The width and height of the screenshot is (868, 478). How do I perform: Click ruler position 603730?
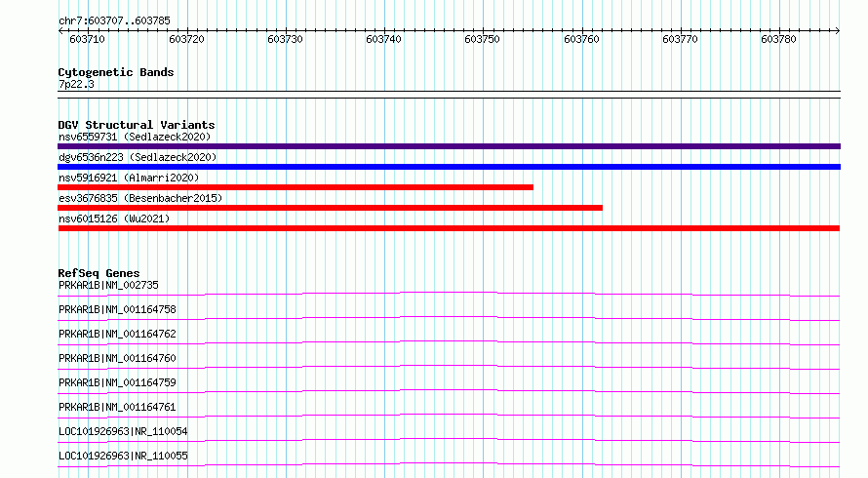[x=285, y=39]
